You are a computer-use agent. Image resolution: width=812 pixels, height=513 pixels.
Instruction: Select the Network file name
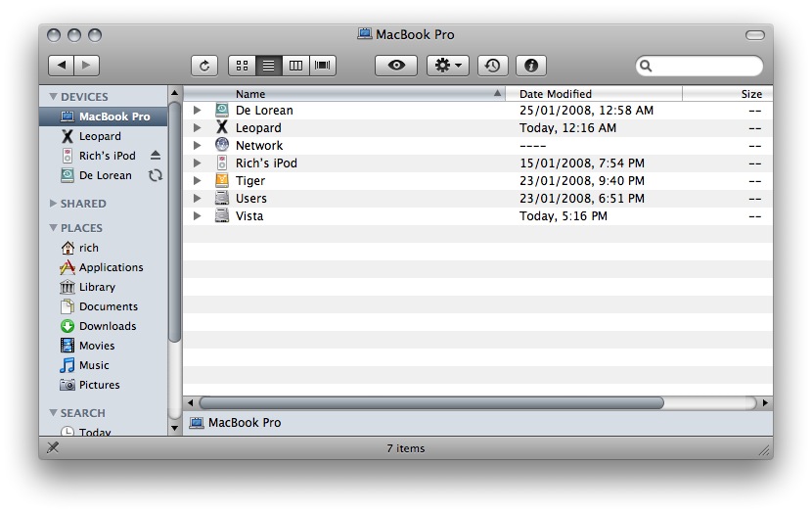[x=259, y=145]
